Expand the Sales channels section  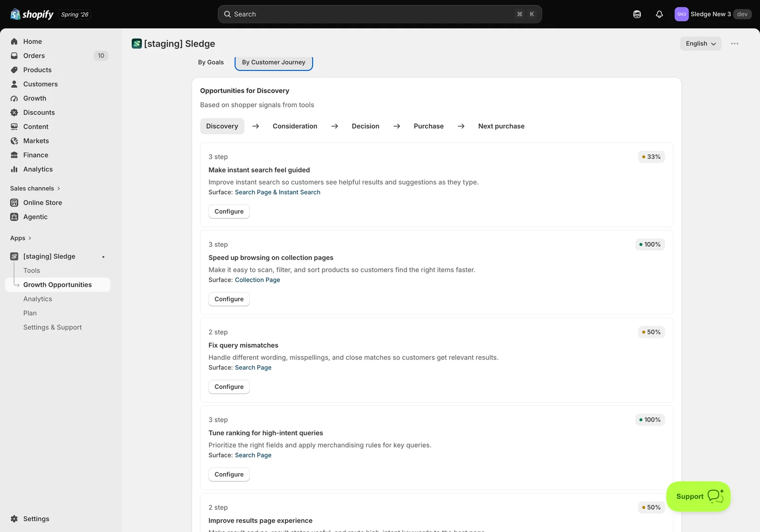point(35,189)
